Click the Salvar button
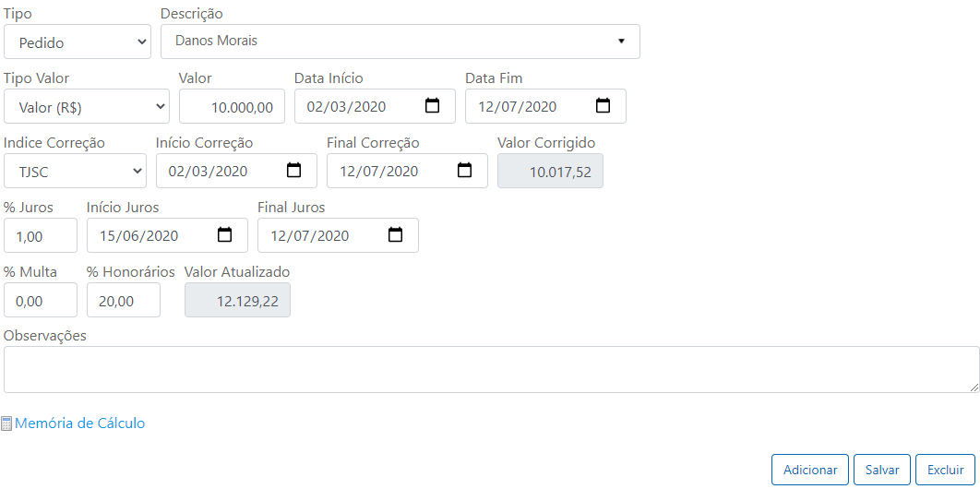The height and width of the screenshot is (489, 980). coord(882,470)
